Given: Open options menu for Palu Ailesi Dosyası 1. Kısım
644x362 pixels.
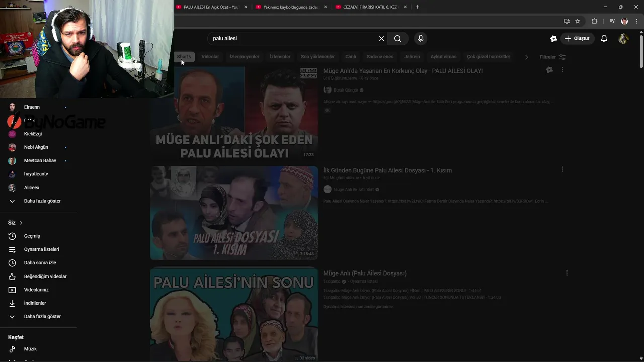Looking at the screenshot, I should click(x=562, y=170).
